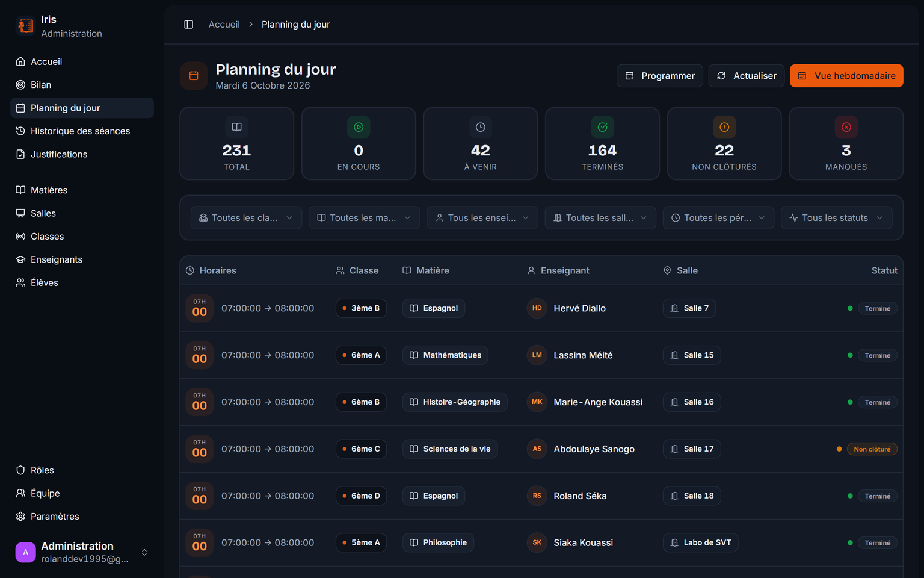
Task: Open Paramètres in the sidebar
Action: pos(82,517)
